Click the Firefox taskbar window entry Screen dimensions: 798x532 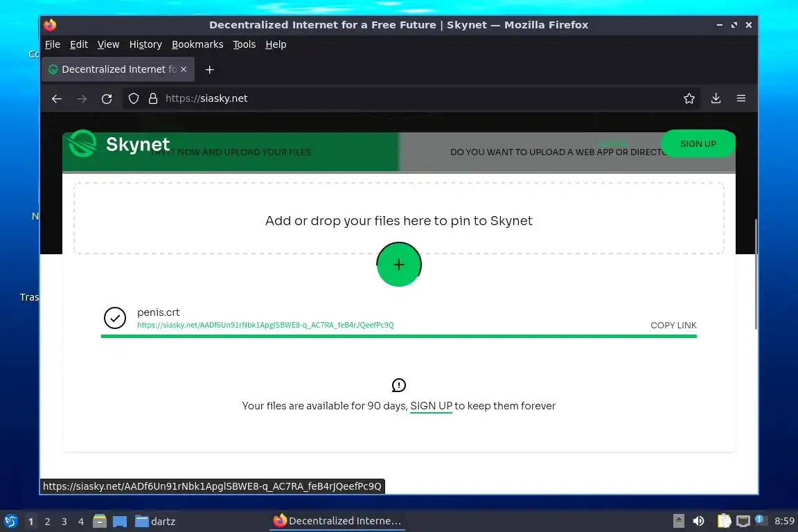pyautogui.click(x=337, y=521)
